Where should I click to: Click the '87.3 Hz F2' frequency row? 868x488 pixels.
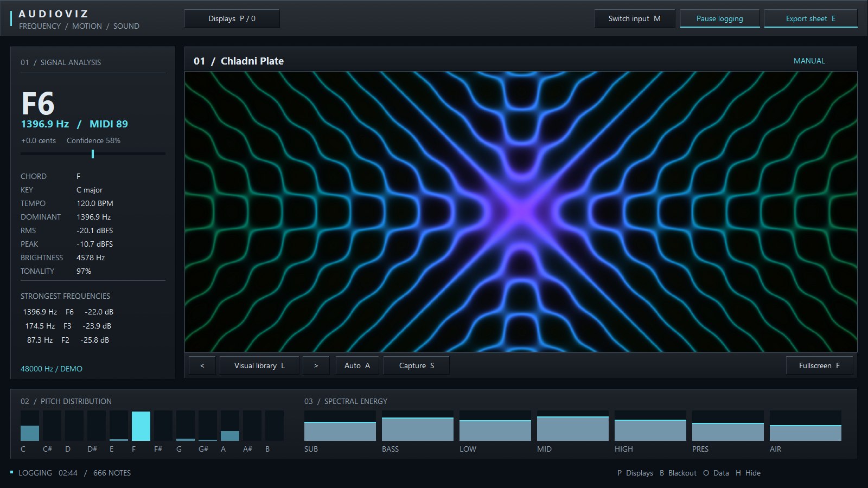[68, 340]
